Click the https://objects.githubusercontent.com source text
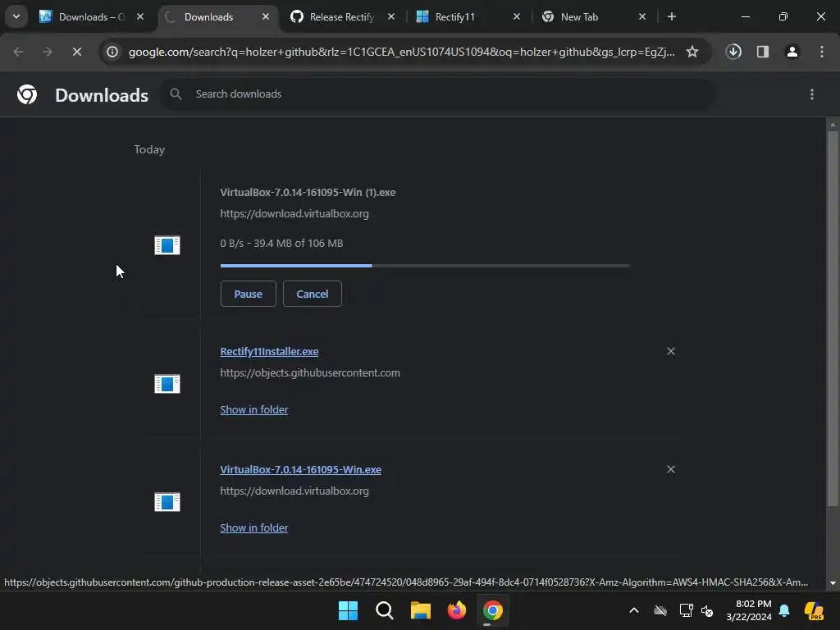Viewport: 840px width, 630px height. pyautogui.click(x=309, y=373)
